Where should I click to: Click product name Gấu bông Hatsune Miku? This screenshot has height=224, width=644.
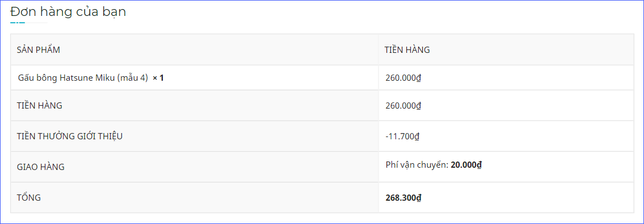(x=83, y=77)
